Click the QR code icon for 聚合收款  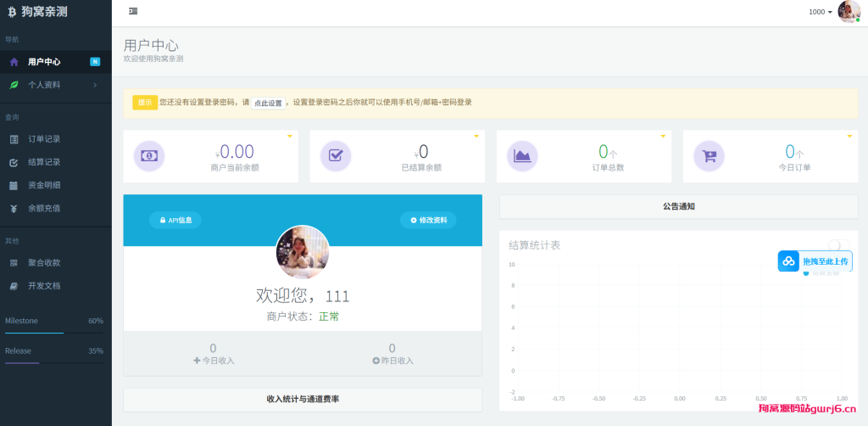(14, 262)
